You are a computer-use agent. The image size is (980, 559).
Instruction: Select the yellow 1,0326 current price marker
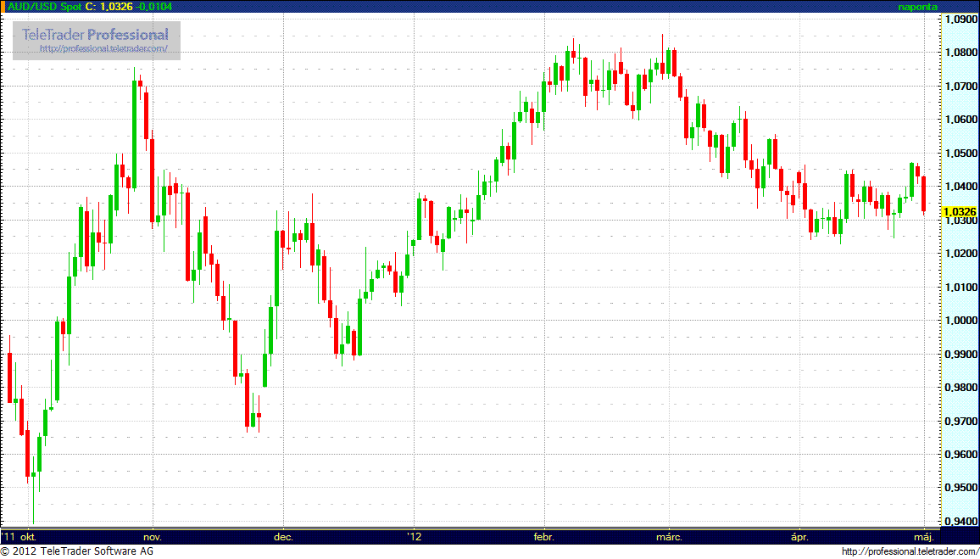coord(961,212)
